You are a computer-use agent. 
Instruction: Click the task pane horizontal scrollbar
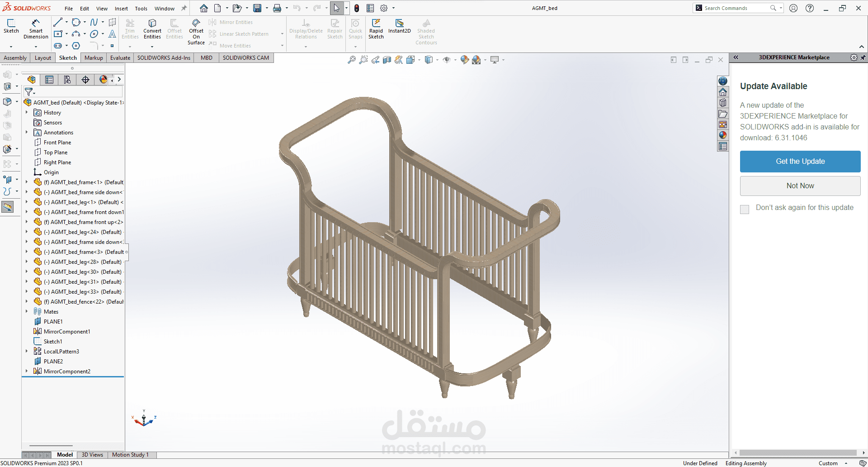point(798,453)
